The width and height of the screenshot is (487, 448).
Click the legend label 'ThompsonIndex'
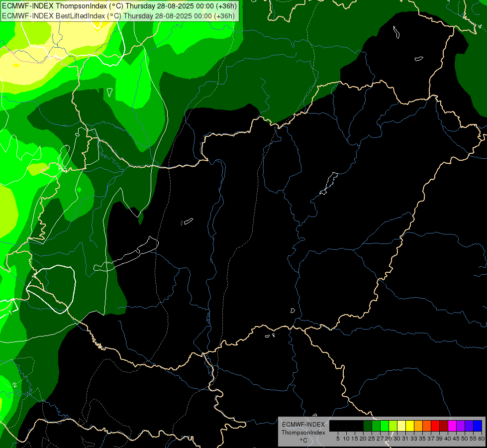pos(303,433)
